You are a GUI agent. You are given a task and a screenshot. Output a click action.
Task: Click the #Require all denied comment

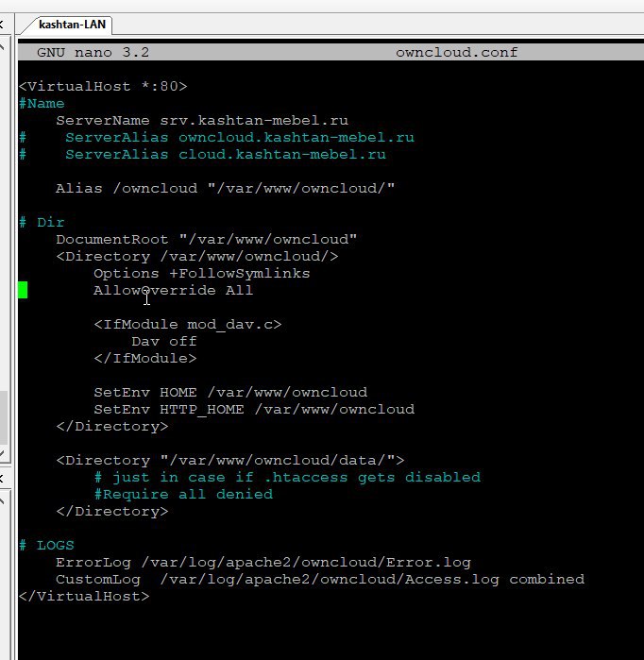click(183, 494)
